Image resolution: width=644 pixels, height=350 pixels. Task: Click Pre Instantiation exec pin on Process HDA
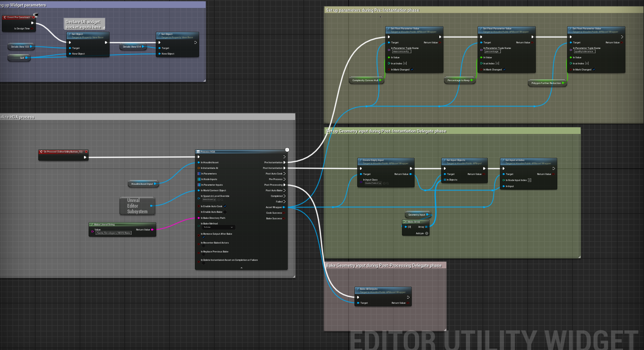pos(285,162)
